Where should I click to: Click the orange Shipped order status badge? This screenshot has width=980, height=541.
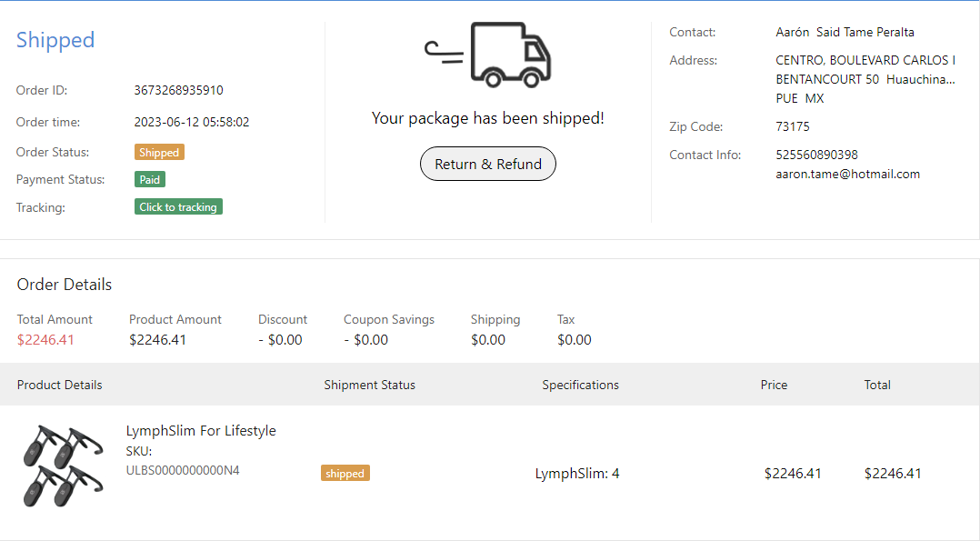[x=159, y=153]
